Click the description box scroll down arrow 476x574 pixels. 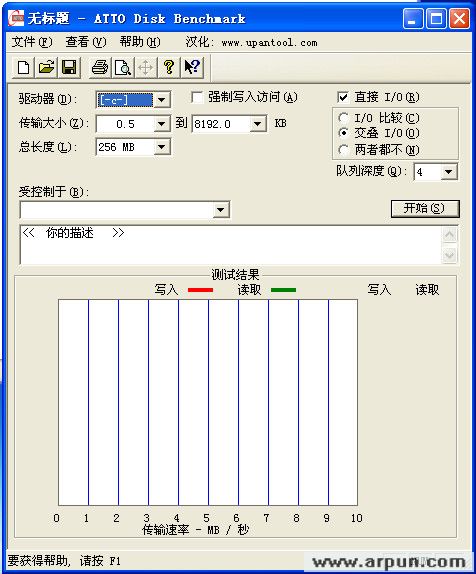(450, 255)
